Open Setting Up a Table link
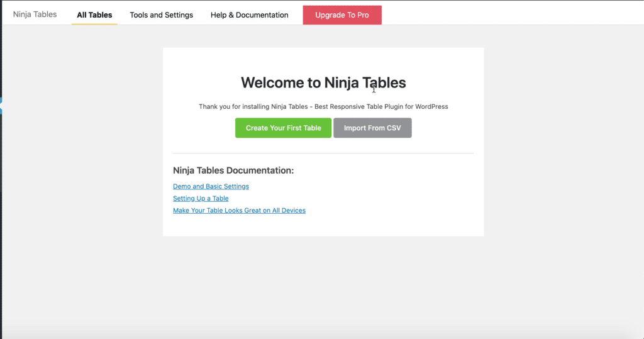Screen dimensions: 644x339 201,198
